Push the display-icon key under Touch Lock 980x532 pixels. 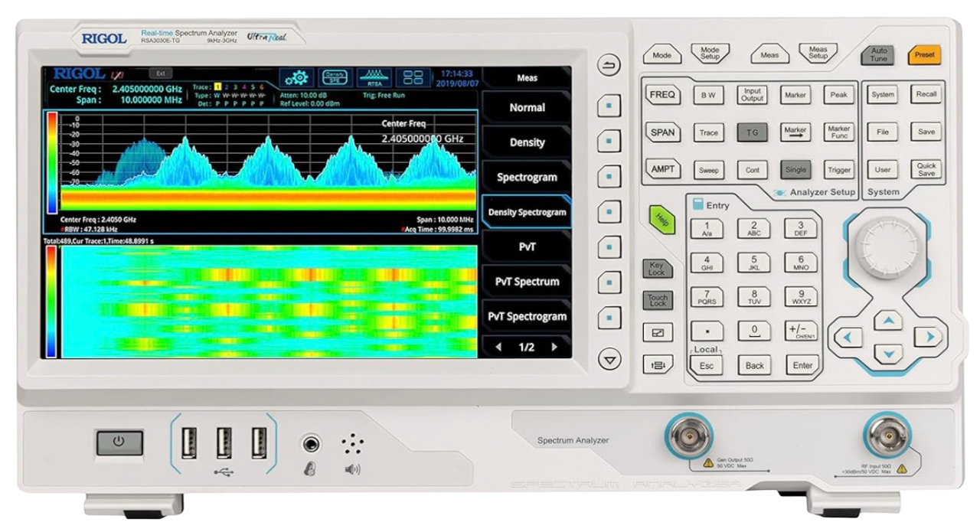pos(658,333)
